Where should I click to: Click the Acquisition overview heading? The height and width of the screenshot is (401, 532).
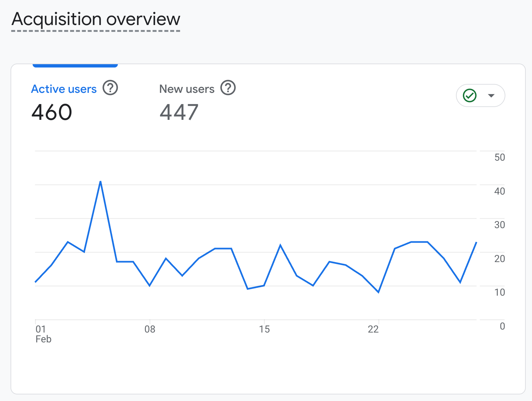[x=96, y=19]
